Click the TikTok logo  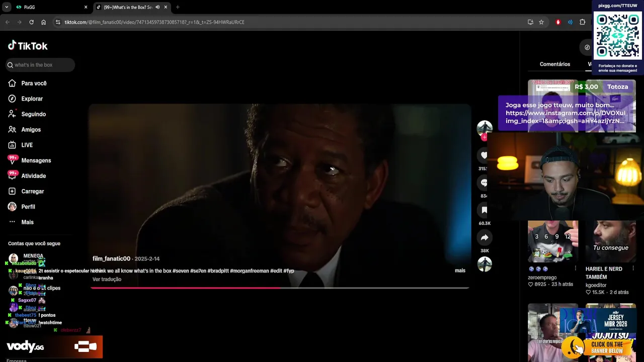click(x=28, y=46)
